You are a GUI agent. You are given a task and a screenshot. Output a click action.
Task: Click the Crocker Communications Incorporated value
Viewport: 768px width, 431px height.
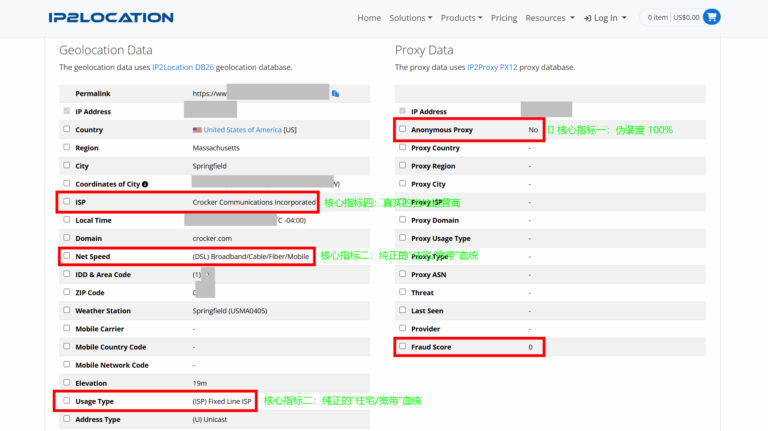(254, 202)
